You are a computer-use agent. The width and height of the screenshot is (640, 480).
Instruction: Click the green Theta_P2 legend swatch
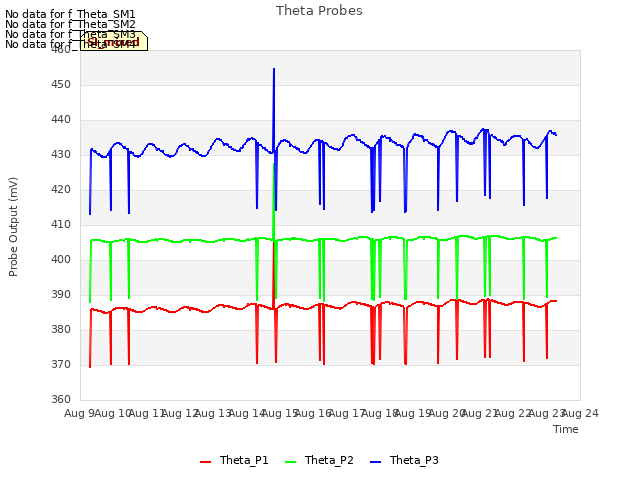coord(290,462)
